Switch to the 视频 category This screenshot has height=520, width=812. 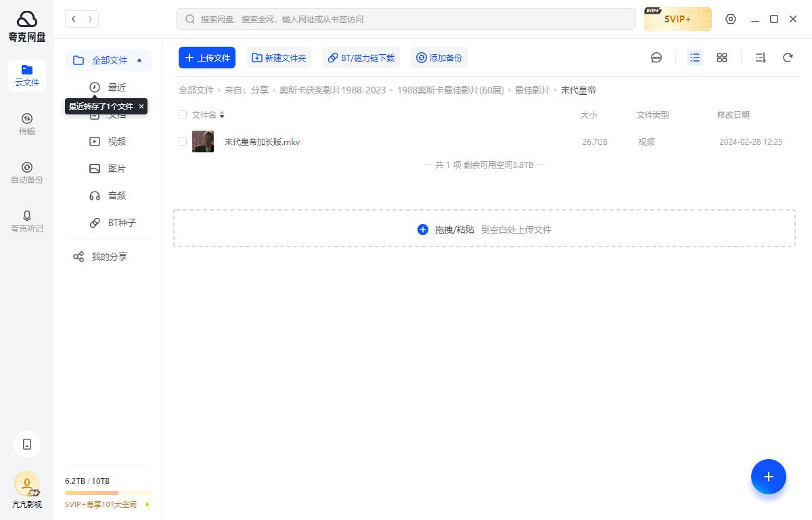pos(116,141)
